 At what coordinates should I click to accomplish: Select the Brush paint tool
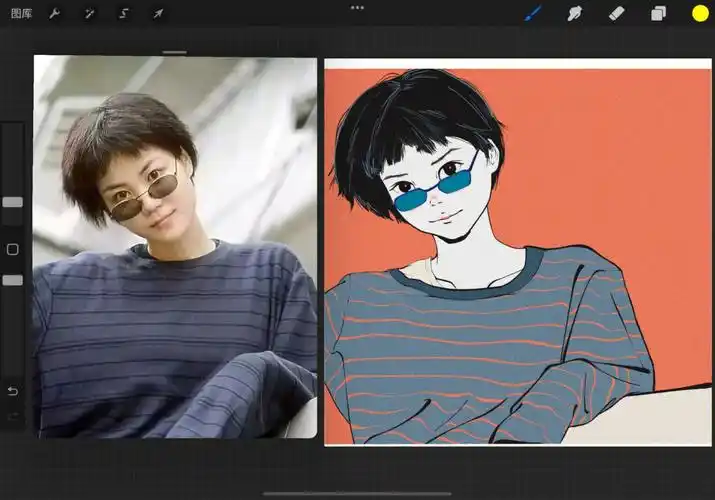[533, 13]
